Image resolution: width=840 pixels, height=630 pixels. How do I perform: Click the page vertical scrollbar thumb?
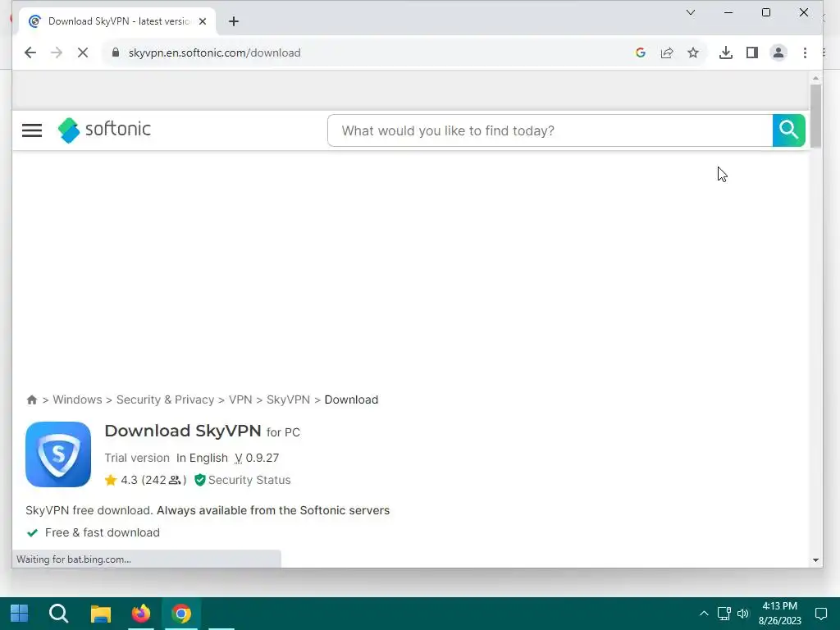pos(815,115)
